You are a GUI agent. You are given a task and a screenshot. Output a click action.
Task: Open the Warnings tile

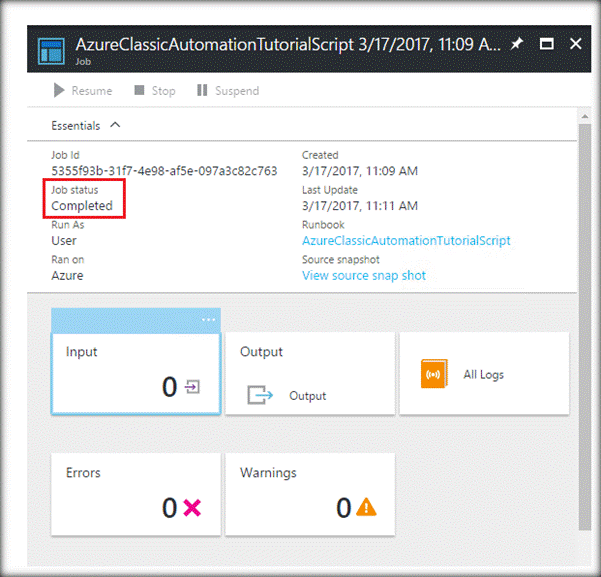click(310, 494)
